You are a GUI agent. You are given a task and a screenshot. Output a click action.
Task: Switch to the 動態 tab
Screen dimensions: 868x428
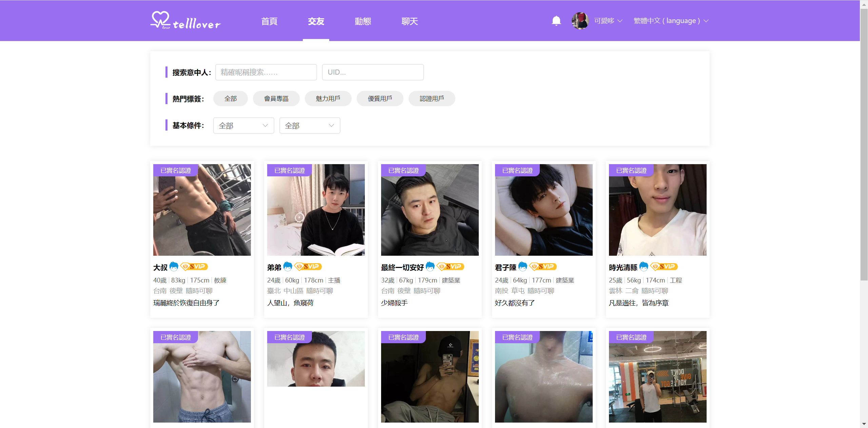(363, 21)
